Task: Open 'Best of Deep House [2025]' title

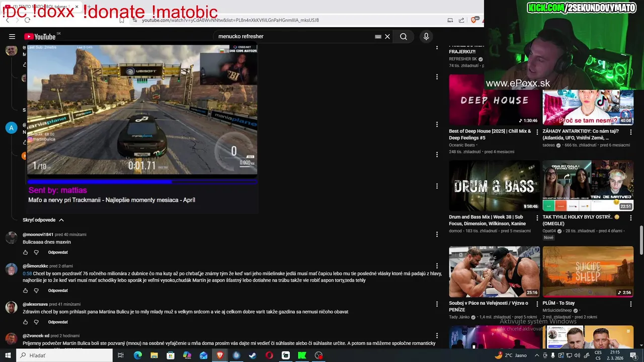Action: pyautogui.click(x=490, y=134)
